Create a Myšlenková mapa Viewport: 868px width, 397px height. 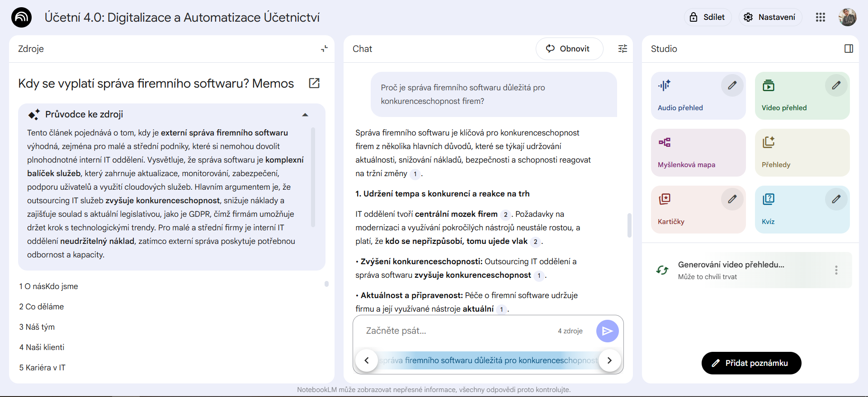(698, 153)
